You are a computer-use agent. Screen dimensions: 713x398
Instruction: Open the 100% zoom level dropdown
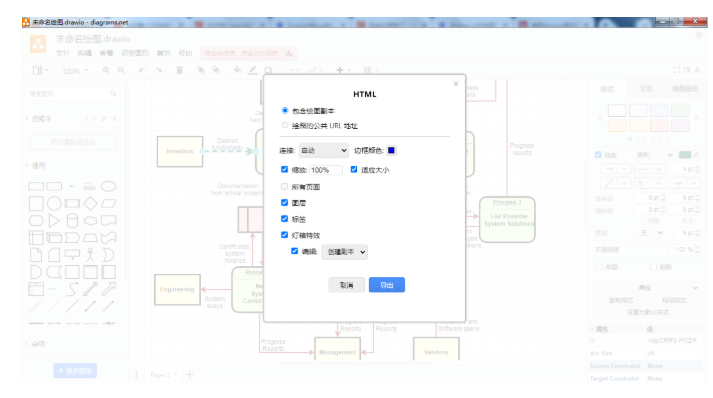click(75, 71)
